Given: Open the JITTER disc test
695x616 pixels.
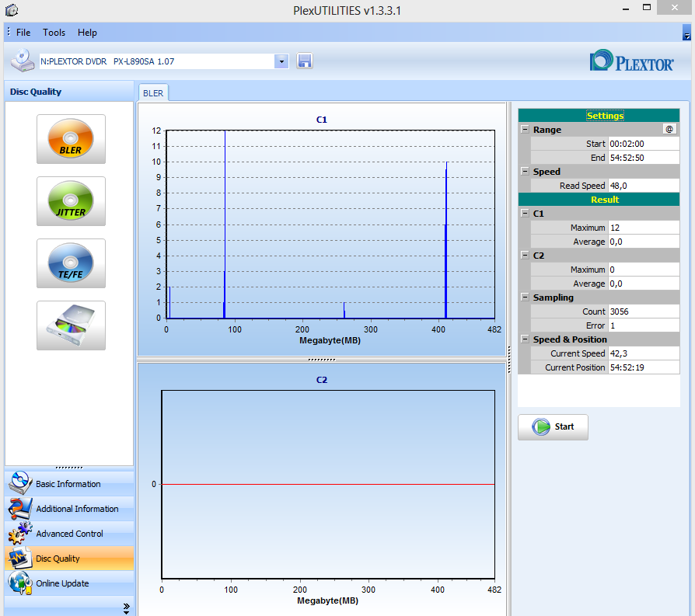Looking at the screenshot, I should click(x=71, y=201).
